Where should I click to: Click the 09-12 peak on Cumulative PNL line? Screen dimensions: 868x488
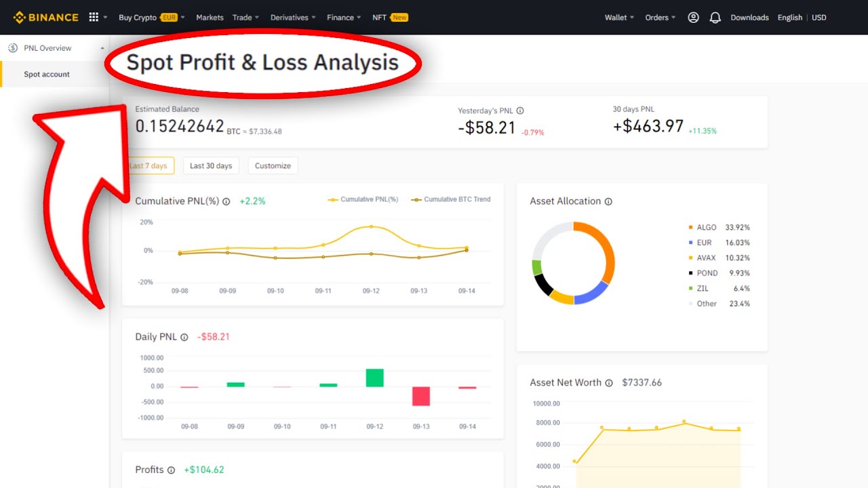pyautogui.click(x=371, y=226)
